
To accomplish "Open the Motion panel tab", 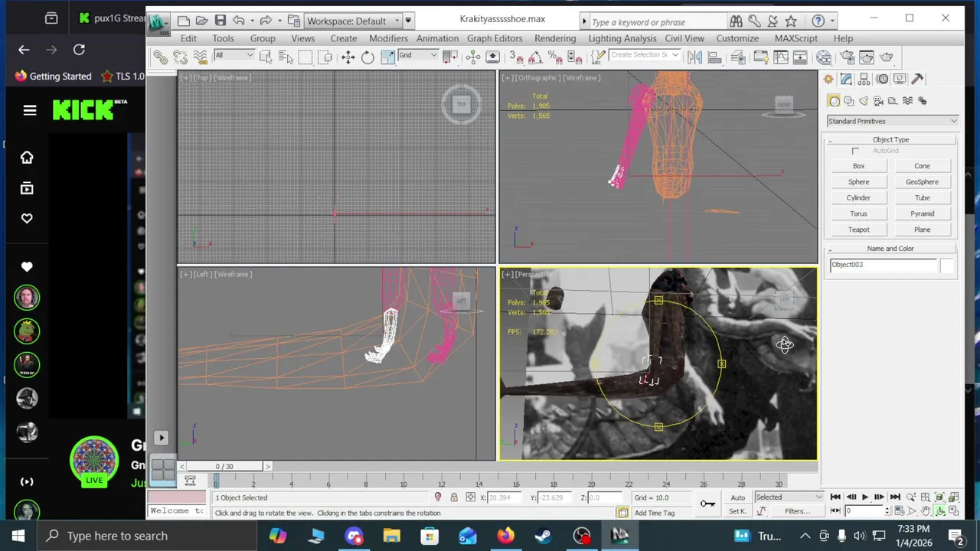I will (x=882, y=79).
